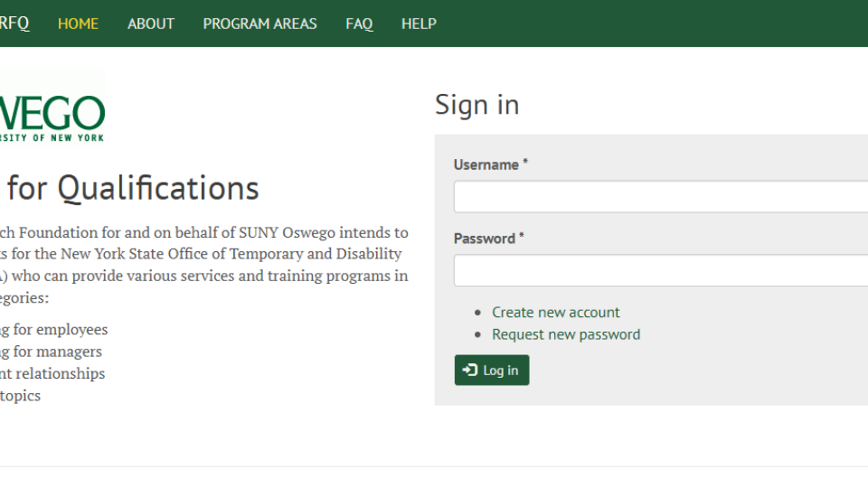Viewport: 868px width, 488px height.
Task: Click the 'for managers' list item text
Action: (x=58, y=352)
